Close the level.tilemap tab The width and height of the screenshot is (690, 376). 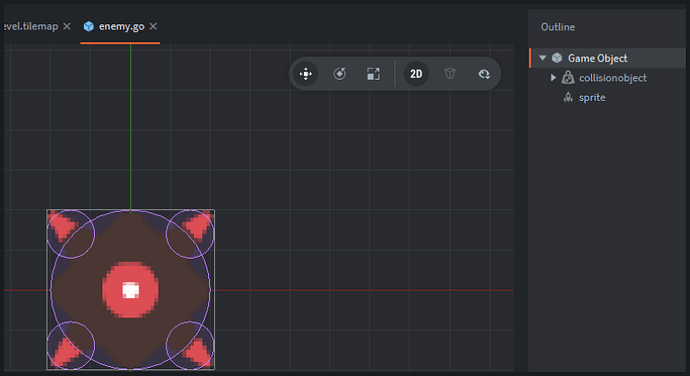point(67,26)
